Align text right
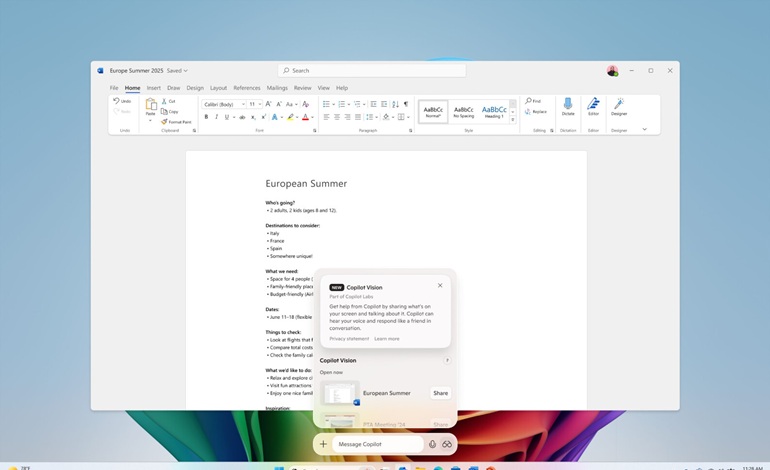This screenshot has height=470, width=770. tap(347, 117)
